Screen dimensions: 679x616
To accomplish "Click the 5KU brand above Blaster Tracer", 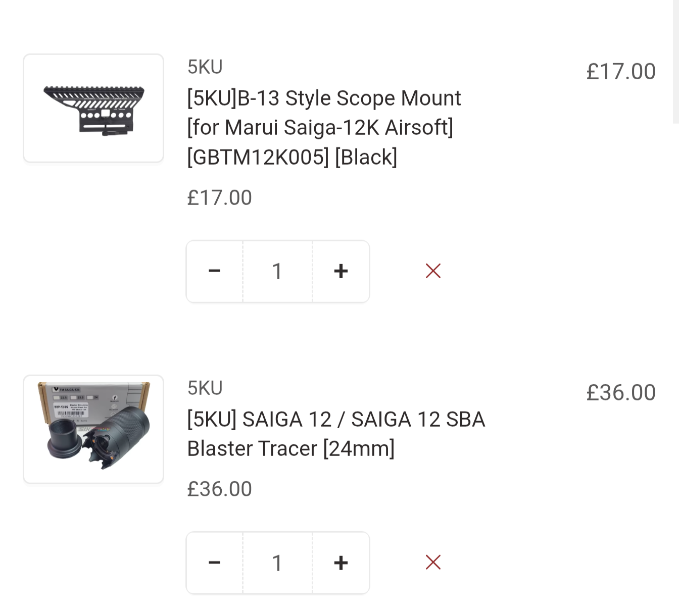I will pyautogui.click(x=205, y=388).
